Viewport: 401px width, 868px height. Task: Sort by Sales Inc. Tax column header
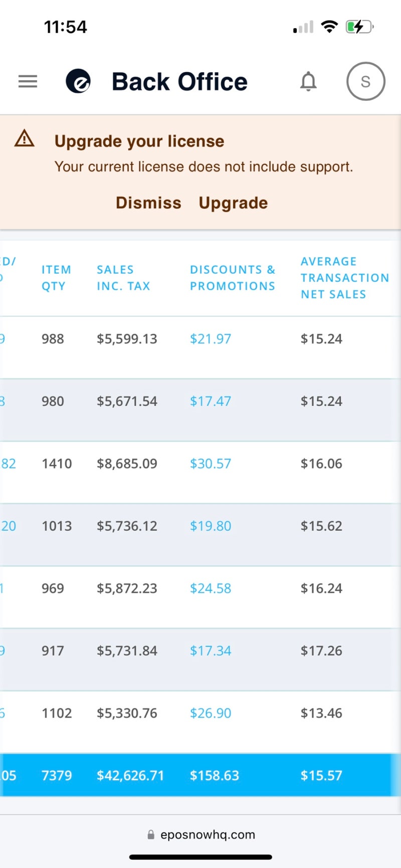123,278
